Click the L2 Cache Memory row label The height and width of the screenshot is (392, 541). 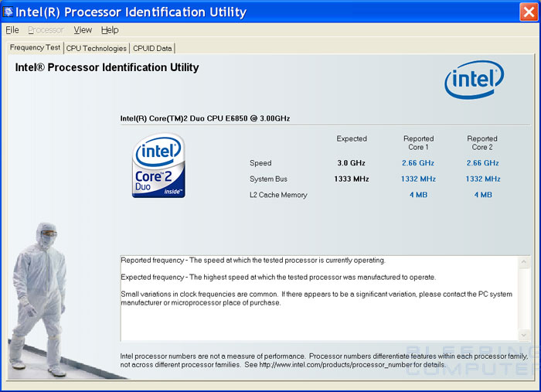click(278, 195)
